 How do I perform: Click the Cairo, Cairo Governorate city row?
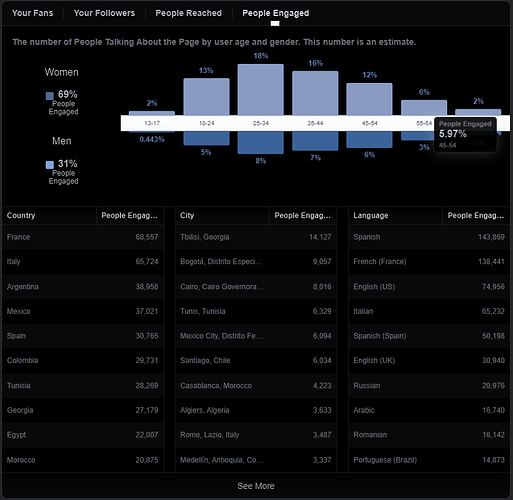pos(256,287)
